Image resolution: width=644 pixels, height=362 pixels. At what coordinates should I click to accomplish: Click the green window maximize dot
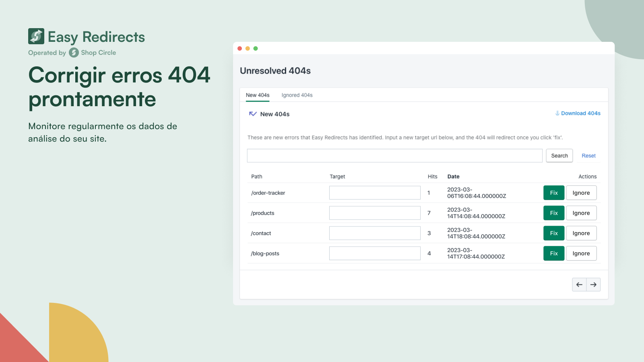[256, 48]
